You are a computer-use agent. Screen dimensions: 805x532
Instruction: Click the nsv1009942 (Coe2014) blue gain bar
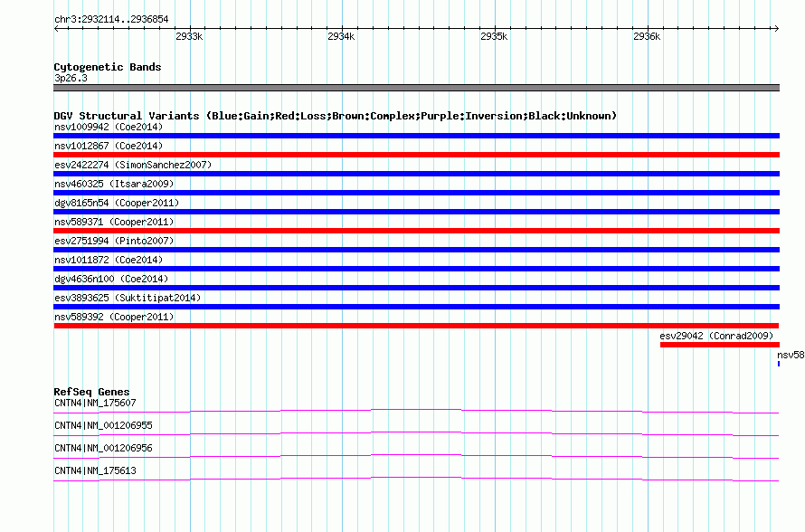416,136
